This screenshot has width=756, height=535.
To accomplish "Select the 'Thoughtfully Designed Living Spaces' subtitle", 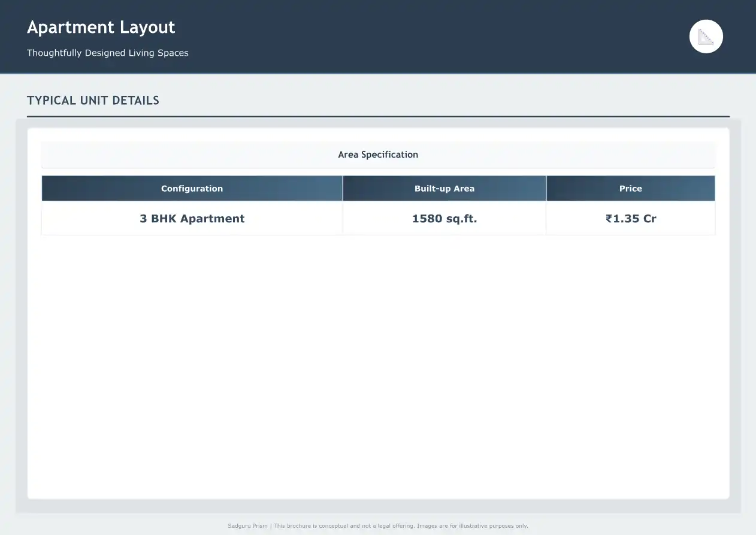I will pos(108,53).
